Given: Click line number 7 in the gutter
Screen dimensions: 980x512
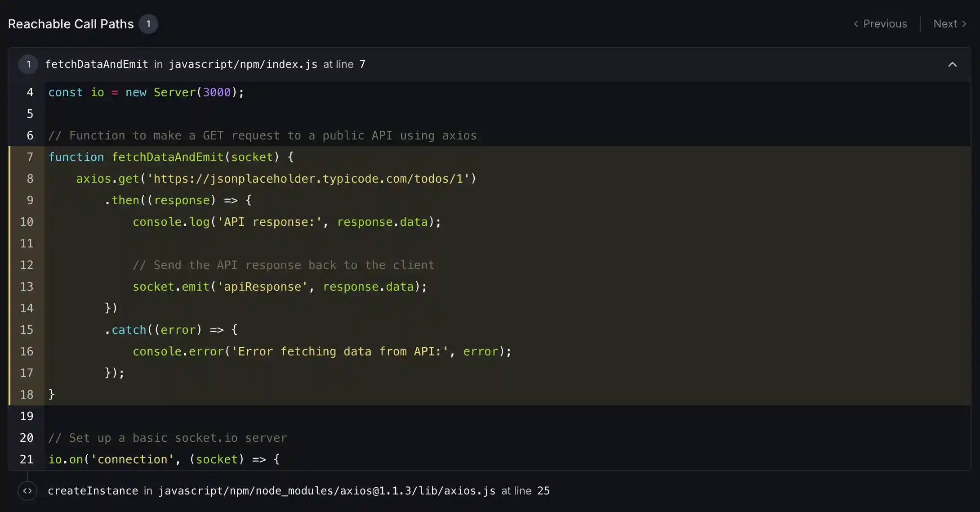Looking at the screenshot, I should coord(30,157).
